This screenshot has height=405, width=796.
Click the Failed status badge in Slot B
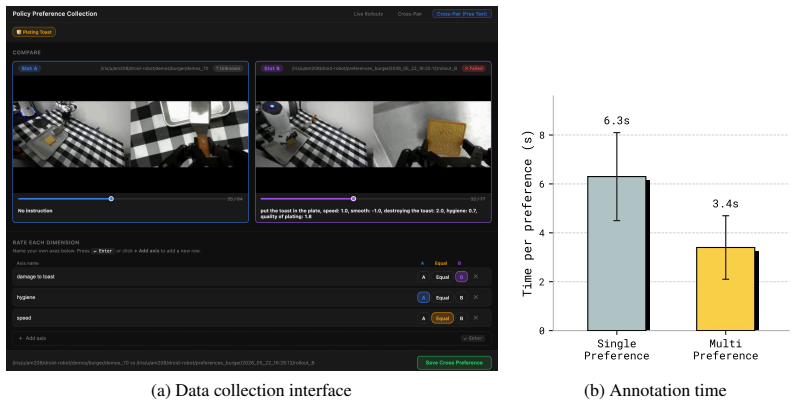click(x=473, y=69)
